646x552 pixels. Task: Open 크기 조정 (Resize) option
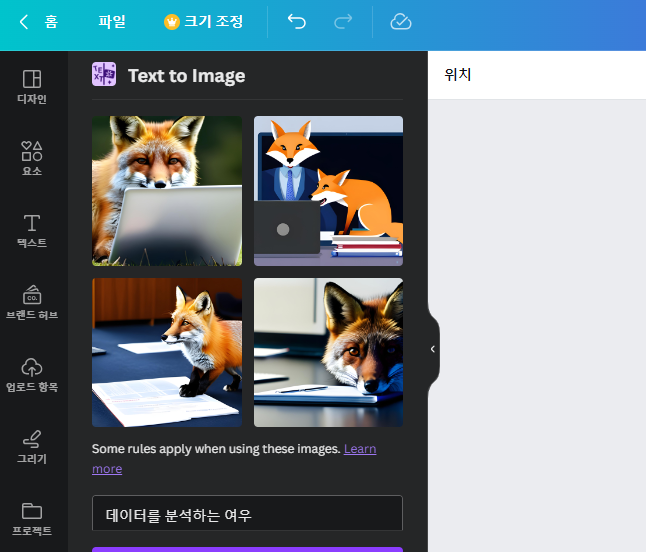coord(213,21)
